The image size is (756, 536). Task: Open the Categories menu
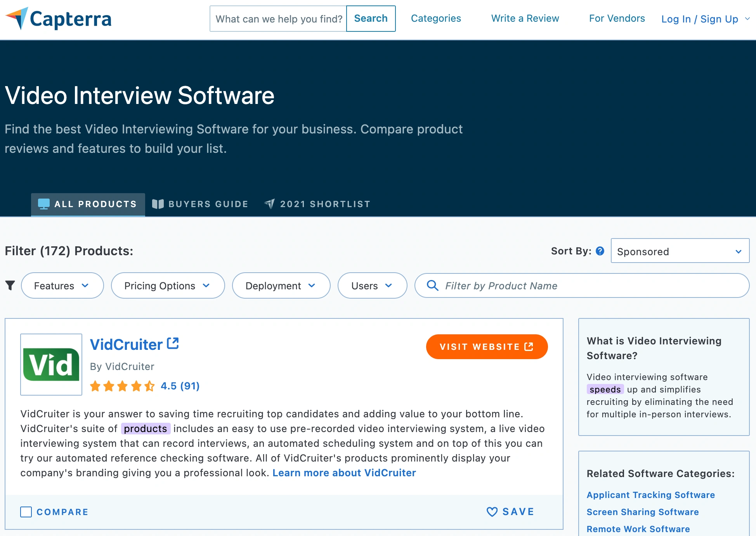(436, 18)
